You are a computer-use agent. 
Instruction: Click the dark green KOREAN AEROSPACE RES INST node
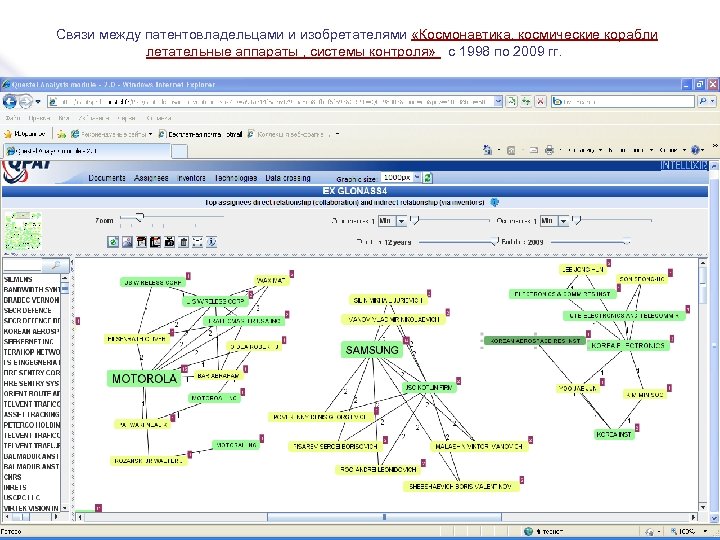click(535, 341)
